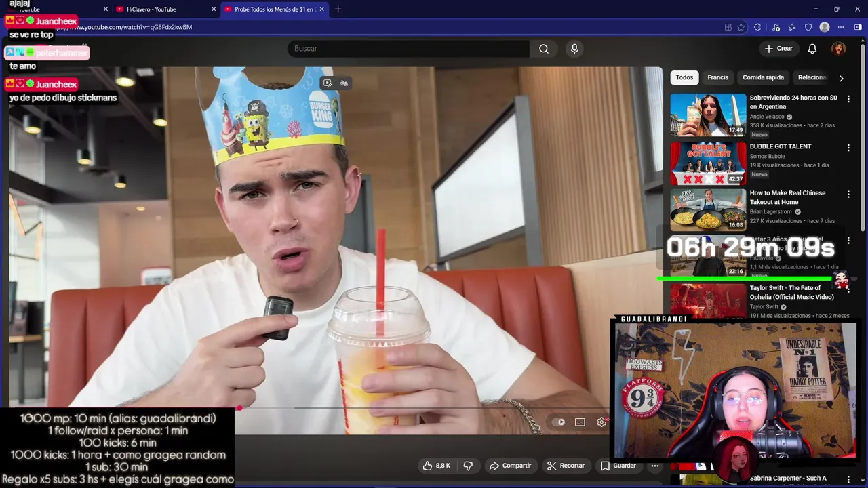Open the Sabrina Carpenter video title
The image size is (868, 488).
coord(788,479)
